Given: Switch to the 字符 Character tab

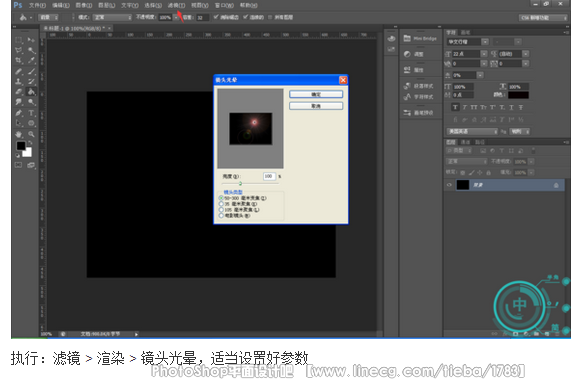Looking at the screenshot, I should click(x=451, y=32).
